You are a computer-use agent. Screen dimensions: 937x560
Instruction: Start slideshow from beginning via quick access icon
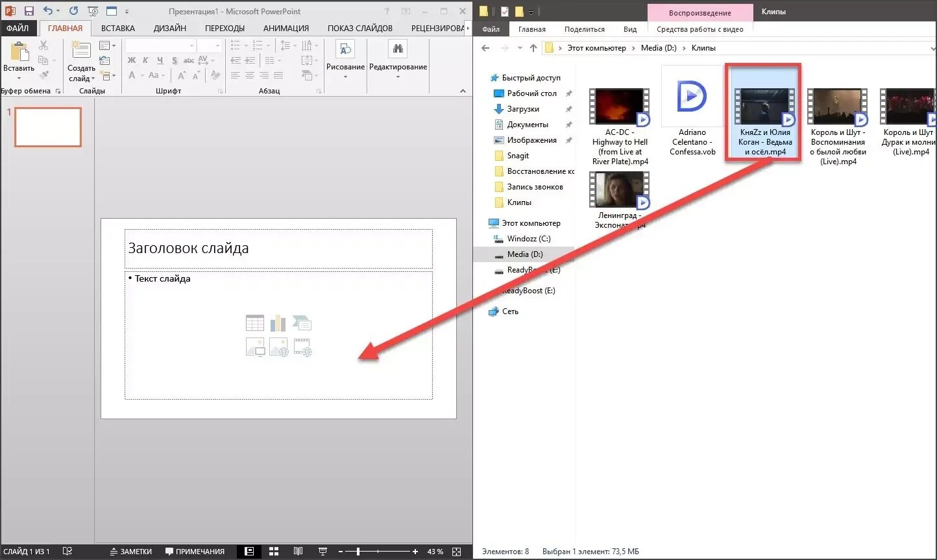tap(93, 11)
